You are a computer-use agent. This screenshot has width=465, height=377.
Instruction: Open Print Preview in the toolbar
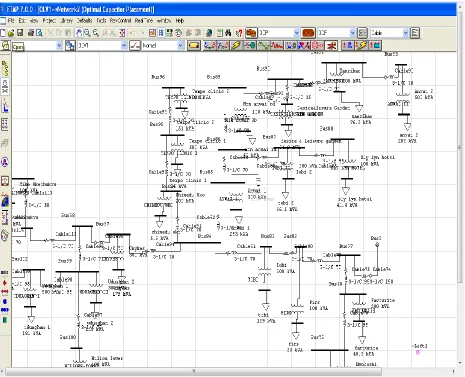pyautogui.click(x=39, y=33)
